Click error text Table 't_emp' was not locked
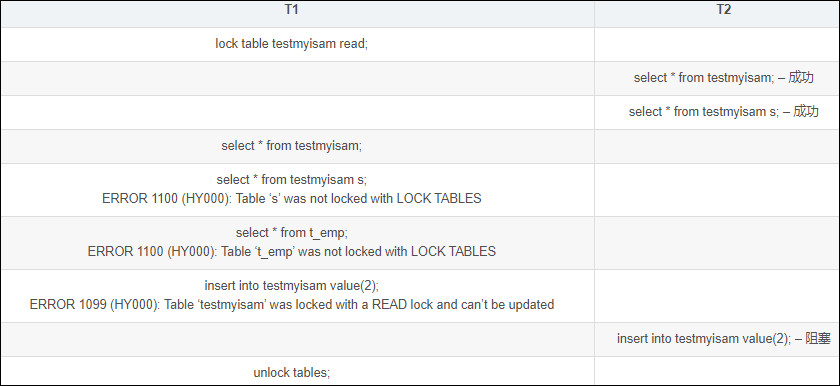This screenshot has height=386, width=840. tap(291, 252)
